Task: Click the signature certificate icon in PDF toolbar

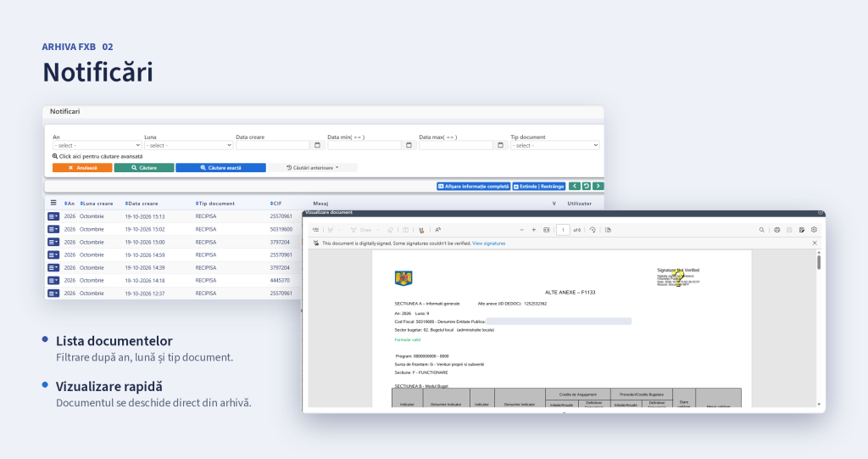Action: [421, 230]
